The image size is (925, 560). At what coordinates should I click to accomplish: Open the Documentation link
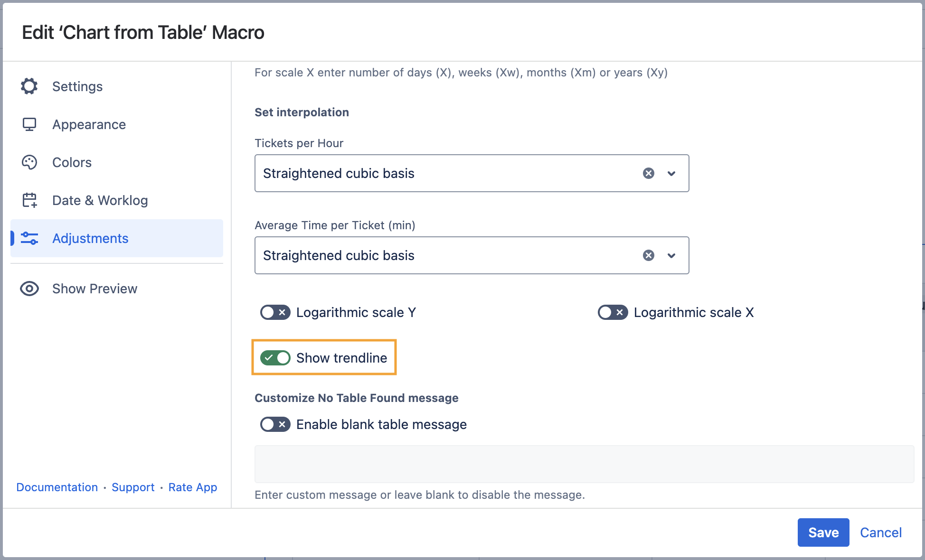57,487
